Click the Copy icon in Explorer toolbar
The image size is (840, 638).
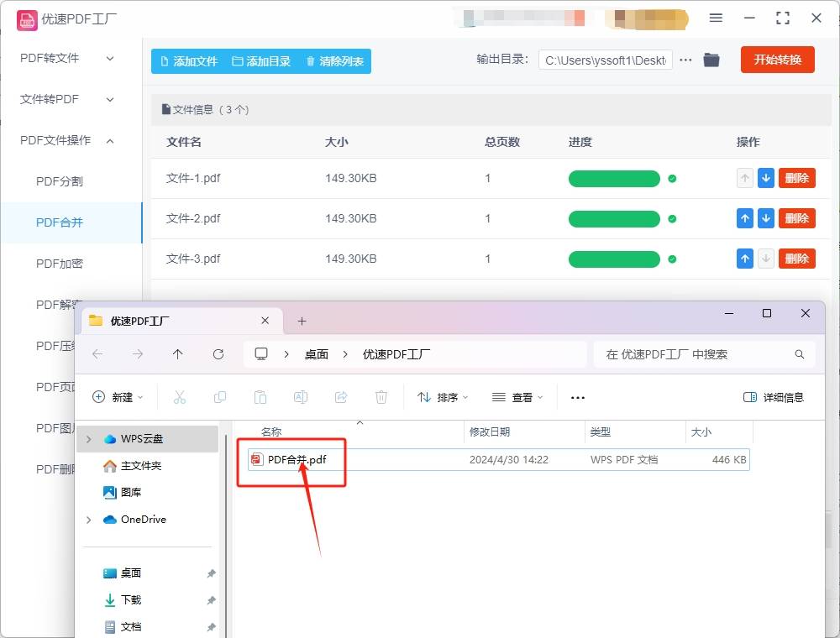(219, 397)
